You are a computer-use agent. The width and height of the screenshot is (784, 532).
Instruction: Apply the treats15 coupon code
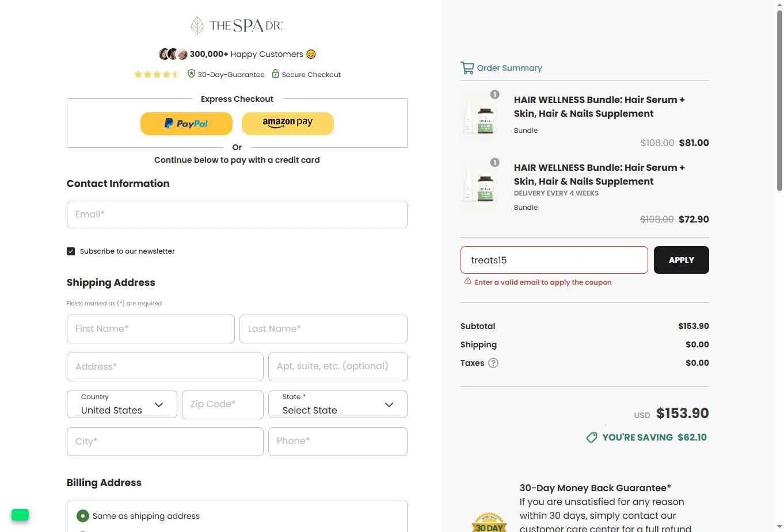(682, 260)
